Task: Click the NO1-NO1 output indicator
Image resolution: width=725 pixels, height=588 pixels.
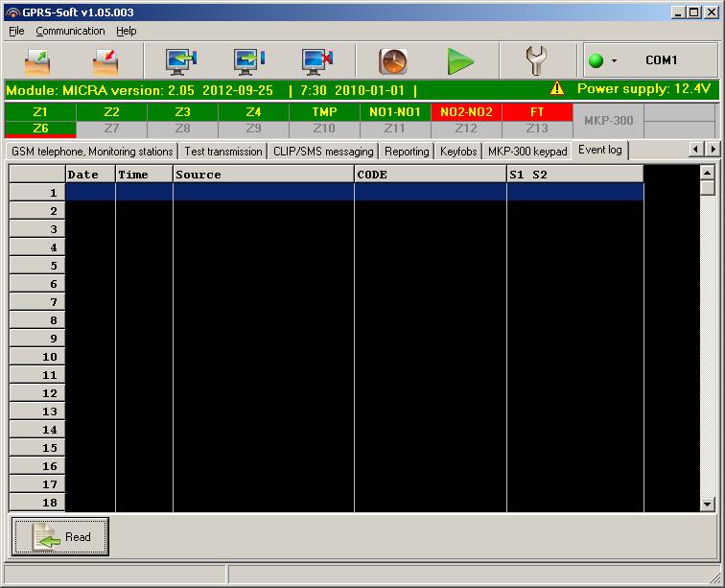Action: (395, 112)
